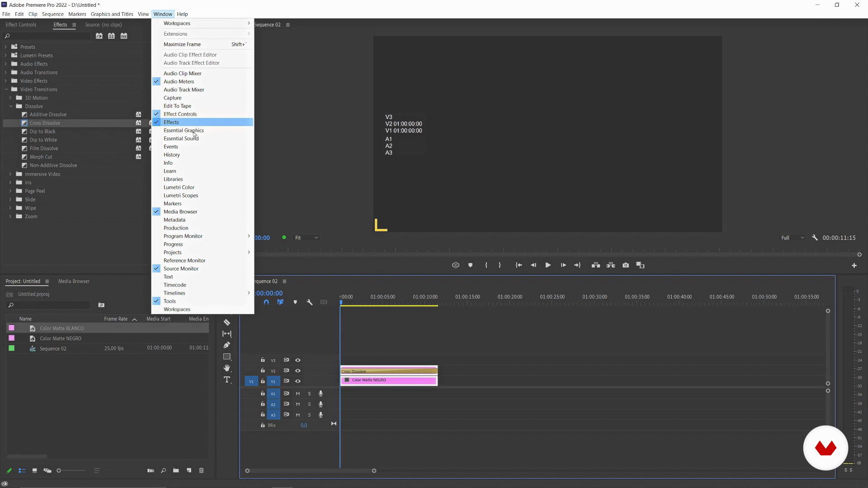Click the 32-bit Color filter icon
Viewport: 868px width, 488px height.
[111, 36]
